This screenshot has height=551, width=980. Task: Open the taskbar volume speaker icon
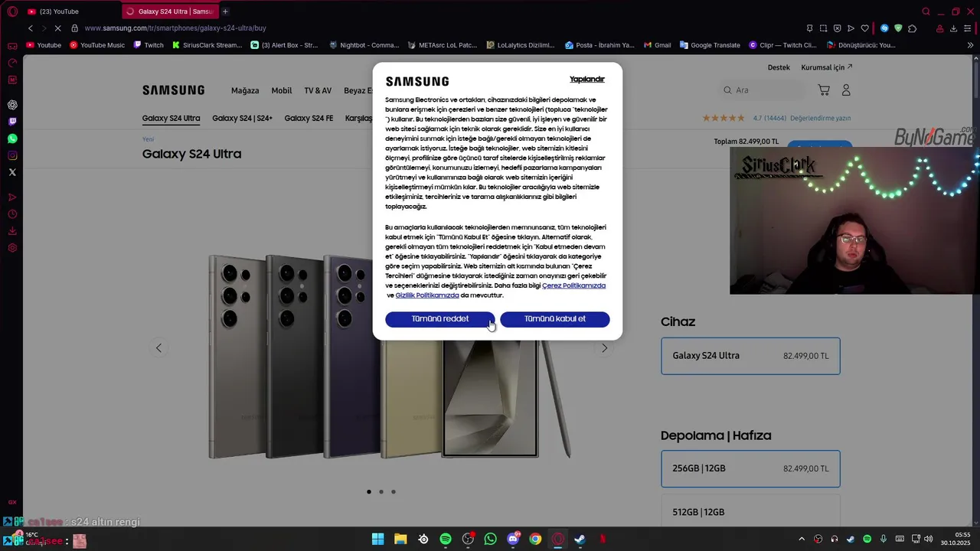pyautogui.click(x=928, y=540)
